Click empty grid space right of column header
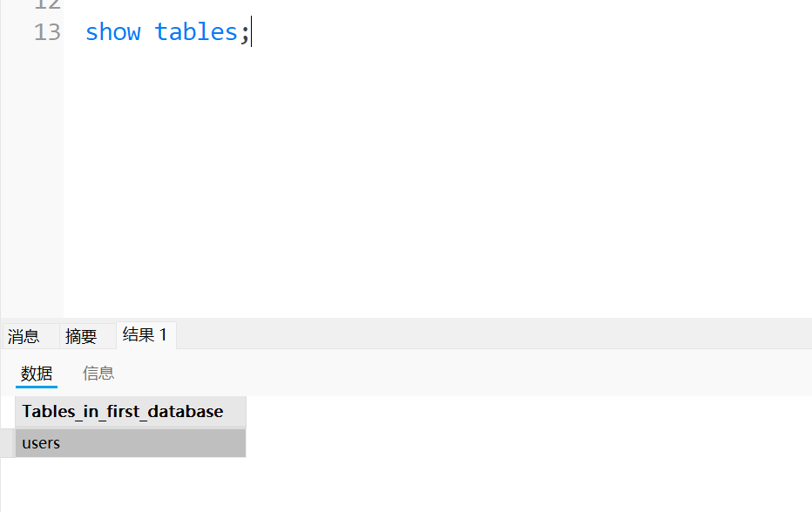The width and height of the screenshot is (812, 512). click(x=523, y=412)
